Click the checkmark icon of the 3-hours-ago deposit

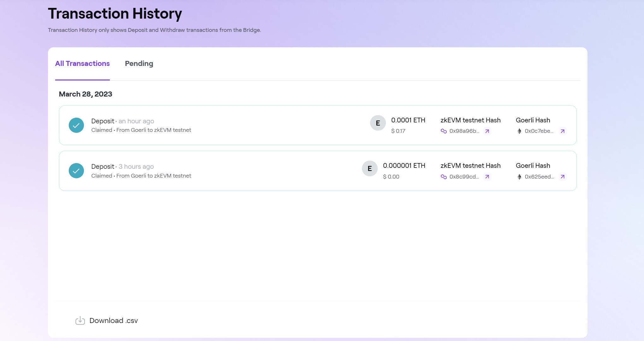click(x=76, y=171)
